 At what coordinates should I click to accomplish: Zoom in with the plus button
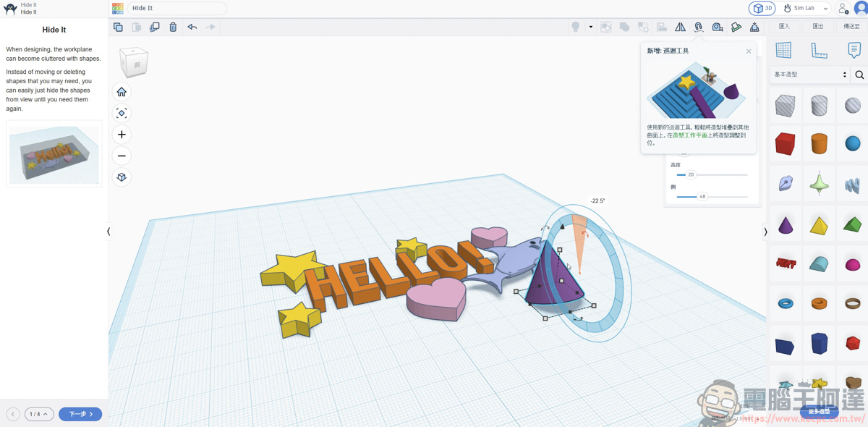pos(122,135)
